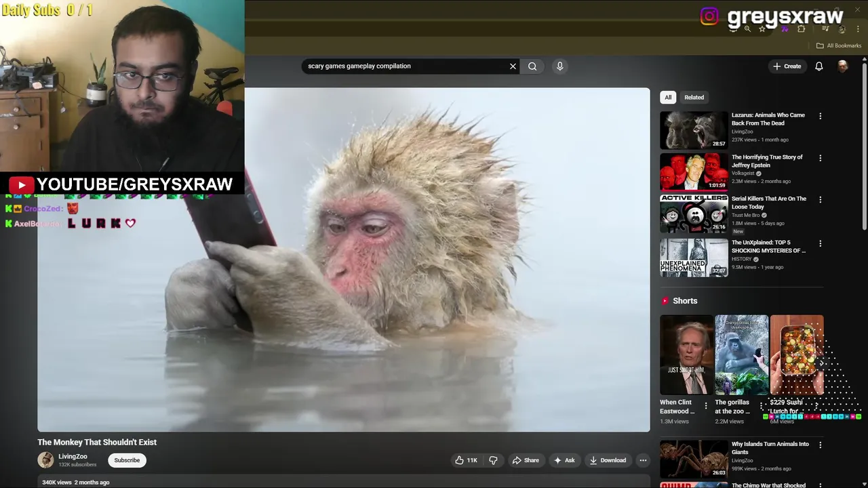This screenshot has width=868, height=488.
Task: Open the $229 Sushi Lunch short
Action: (x=797, y=354)
